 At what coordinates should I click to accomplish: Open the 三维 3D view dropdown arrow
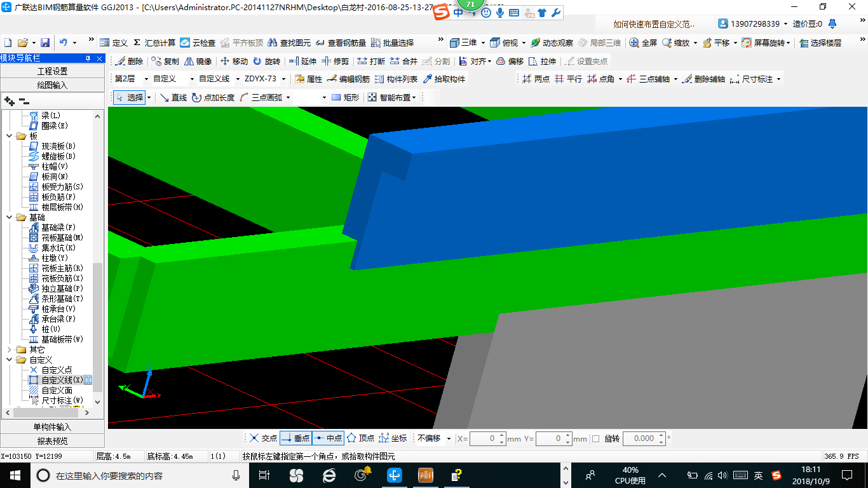[483, 43]
